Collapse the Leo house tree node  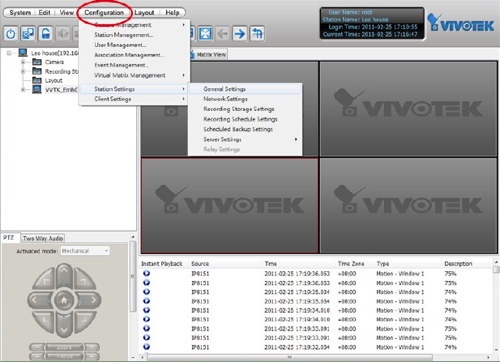(x=9, y=53)
